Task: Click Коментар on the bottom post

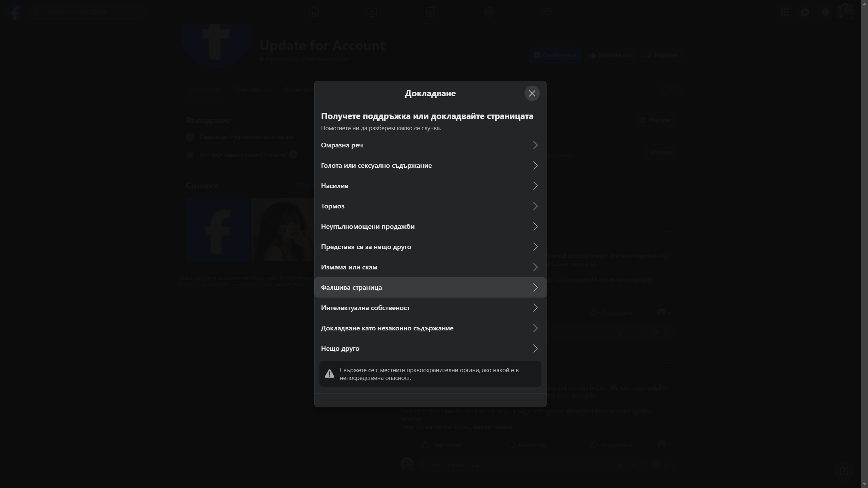Action: pyautogui.click(x=526, y=445)
